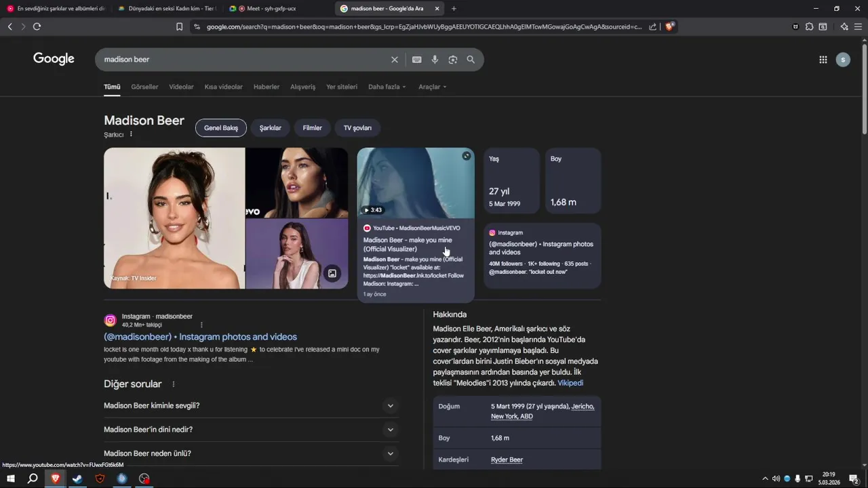The width and height of the screenshot is (868, 488).
Task: Go back with the browser back arrow
Action: (x=9, y=26)
